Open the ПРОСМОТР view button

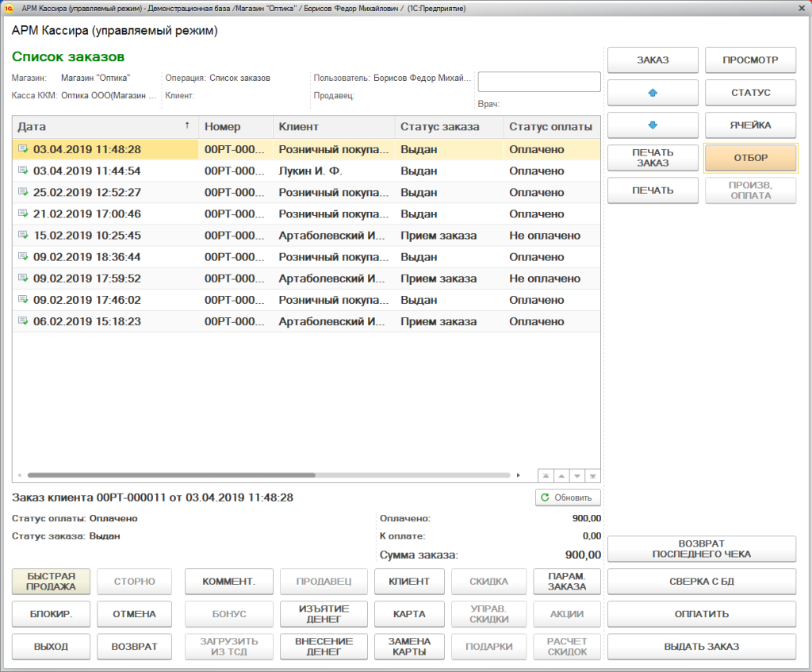tap(750, 60)
